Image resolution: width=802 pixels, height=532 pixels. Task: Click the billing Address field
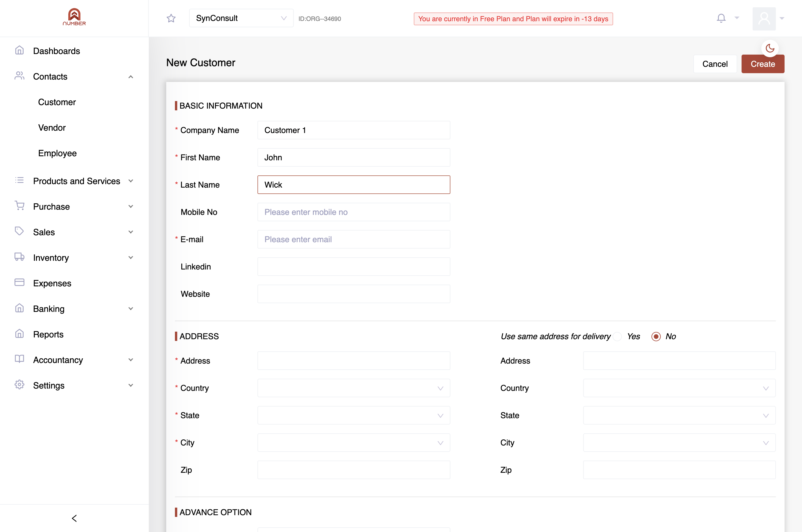point(354,361)
